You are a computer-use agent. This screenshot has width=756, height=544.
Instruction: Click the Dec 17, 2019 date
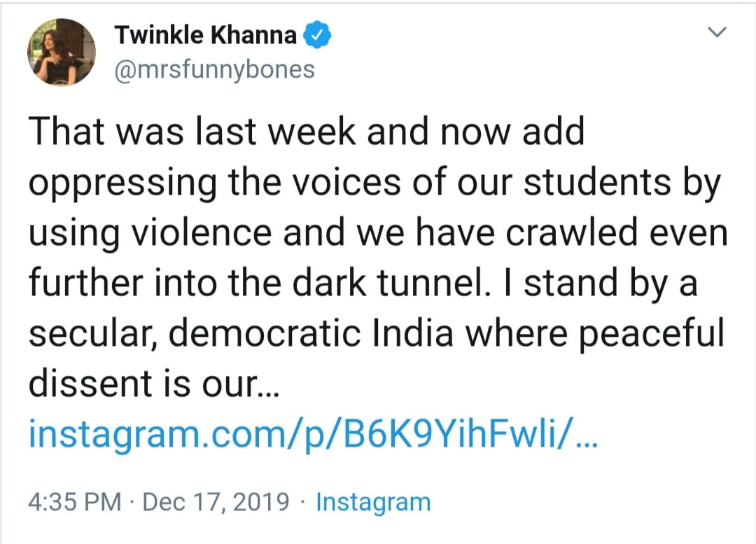(216, 501)
